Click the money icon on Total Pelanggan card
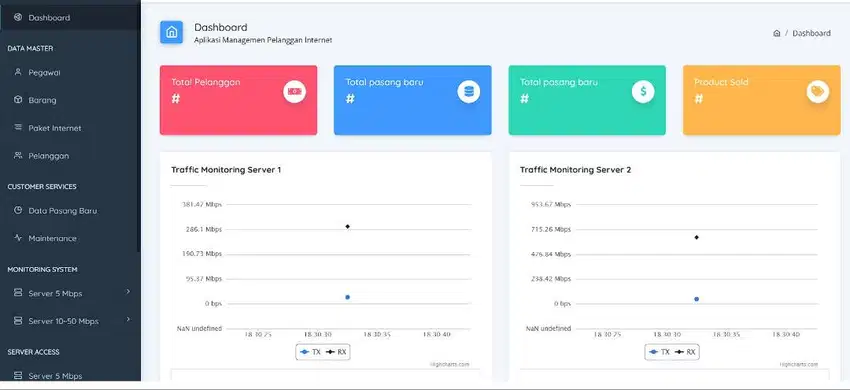The width and height of the screenshot is (850, 390). 294,91
